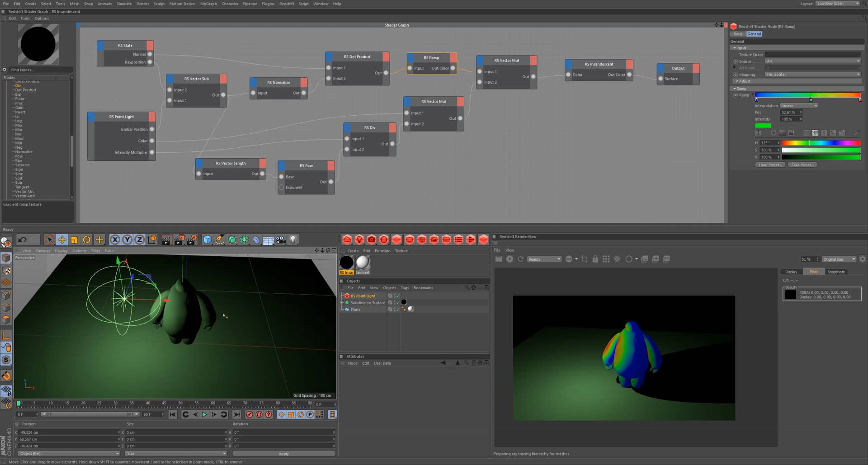Click the Load Preset button
Viewport: 868px width, 465px height.
(769, 165)
